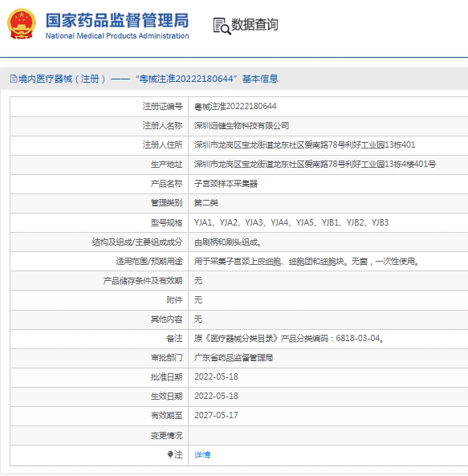
Task: Select the 有效期至 label
Action: click(167, 415)
